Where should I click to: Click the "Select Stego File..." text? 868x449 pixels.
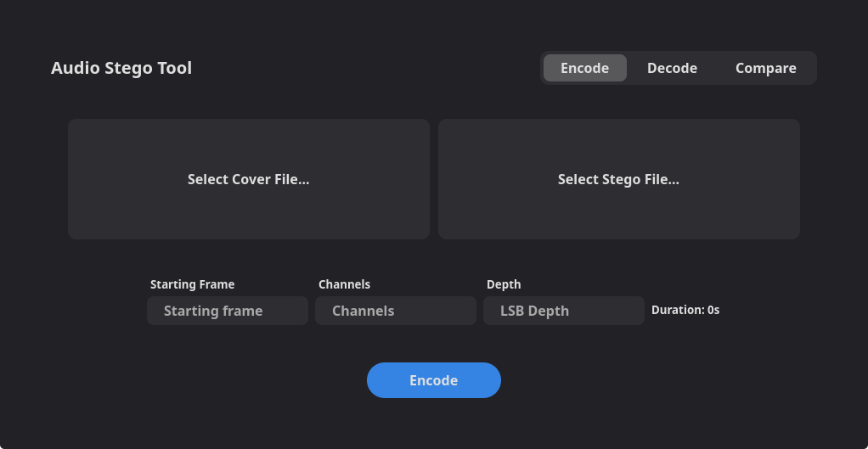[x=618, y=179]
